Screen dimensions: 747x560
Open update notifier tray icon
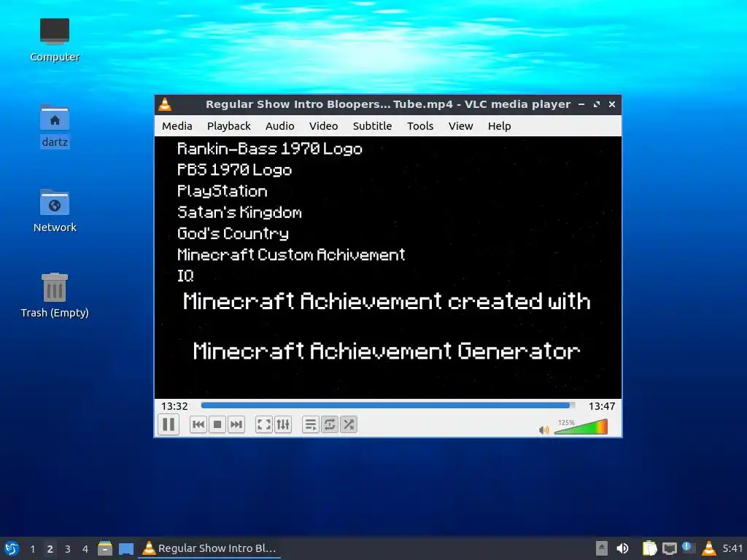point(689,548)
